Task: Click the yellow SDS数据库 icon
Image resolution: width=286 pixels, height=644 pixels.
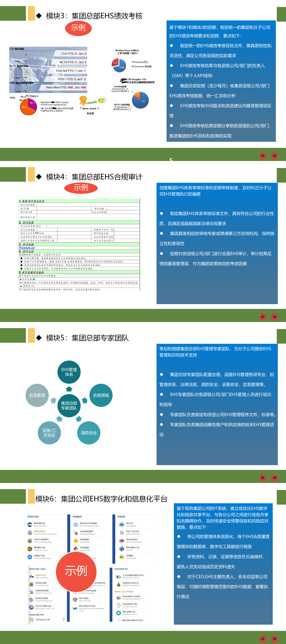Action: [76, 541]
